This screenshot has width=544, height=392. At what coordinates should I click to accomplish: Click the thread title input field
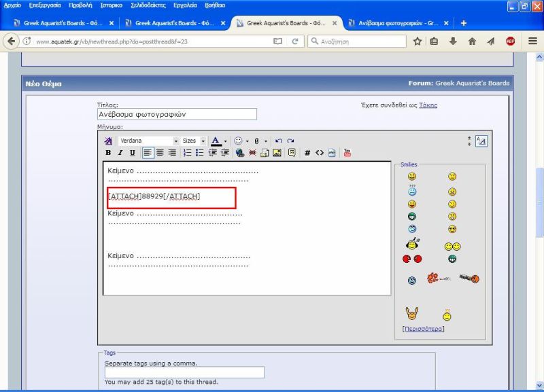[x=177, y=114]
